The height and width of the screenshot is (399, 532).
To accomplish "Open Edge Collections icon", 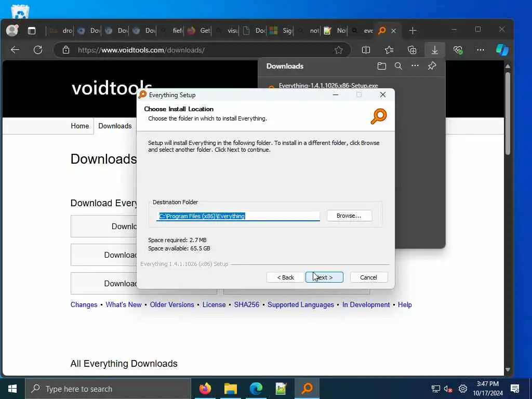I will point(412,50).
